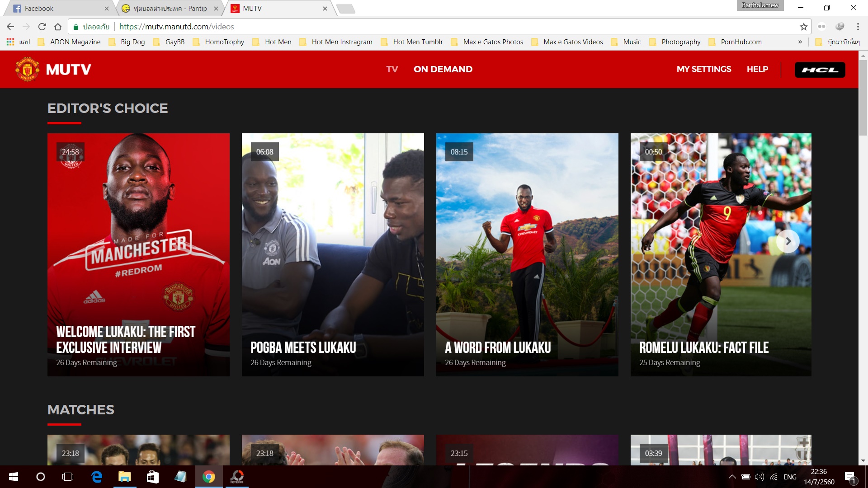Image resolution: width=868 pixels, height=488 pixels.
Task: Open Windows Start menu
Action: pyautogui.click(x=14, y=477)
